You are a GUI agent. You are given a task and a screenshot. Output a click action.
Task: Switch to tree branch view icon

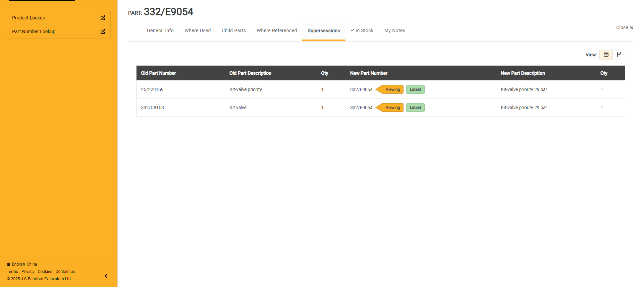(619, 55)
